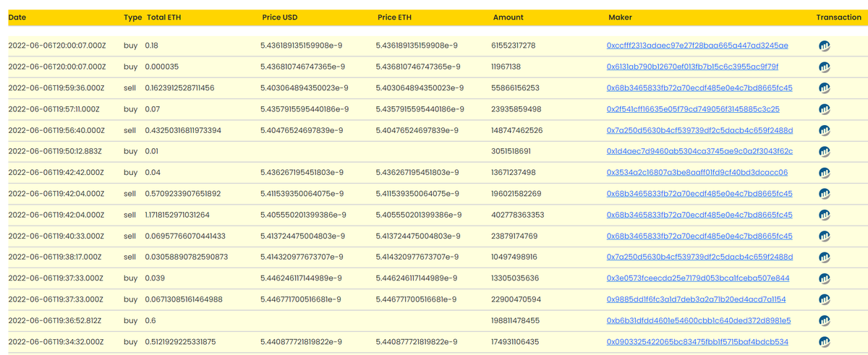Open transaction icon for amount 23935859498
Screen dimensions: 868x355
(x=824, y=109)
